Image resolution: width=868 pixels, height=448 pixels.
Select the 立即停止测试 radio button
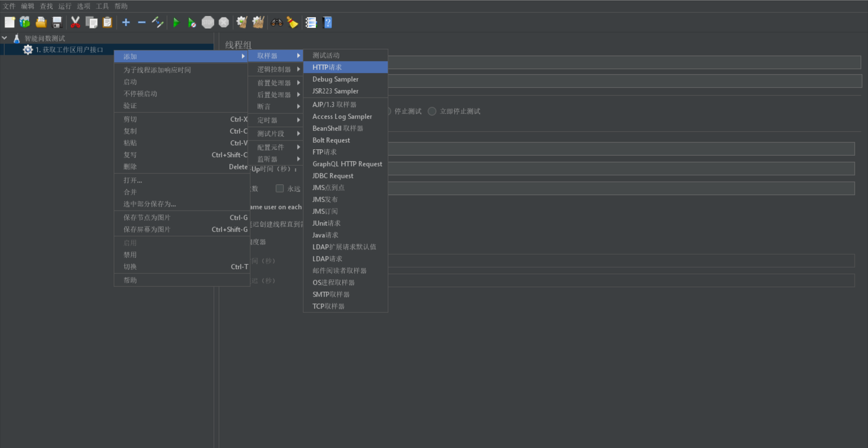coord(432,111)
